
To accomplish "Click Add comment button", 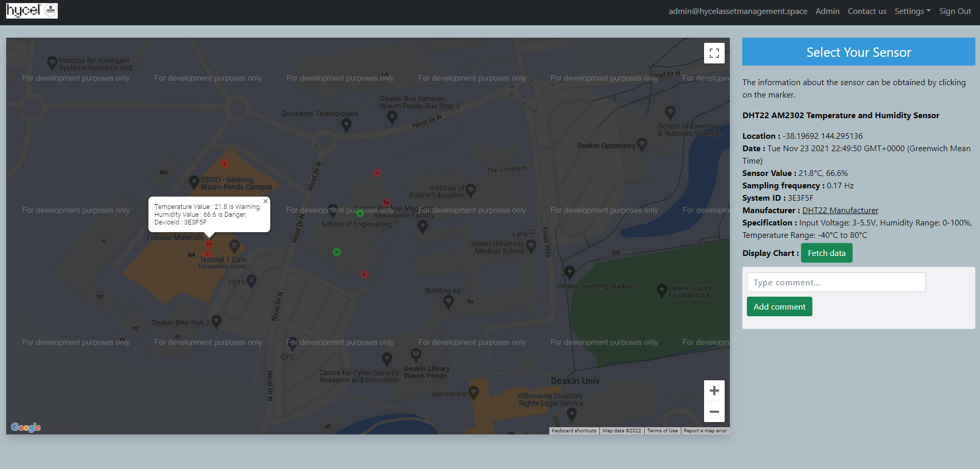I will coord(779,306).
